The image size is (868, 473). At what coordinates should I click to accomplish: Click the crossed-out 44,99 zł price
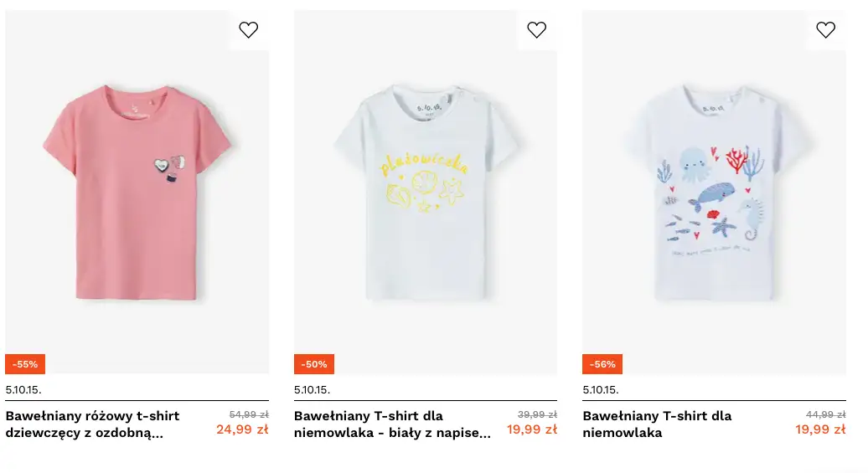(x=825, y=414)
